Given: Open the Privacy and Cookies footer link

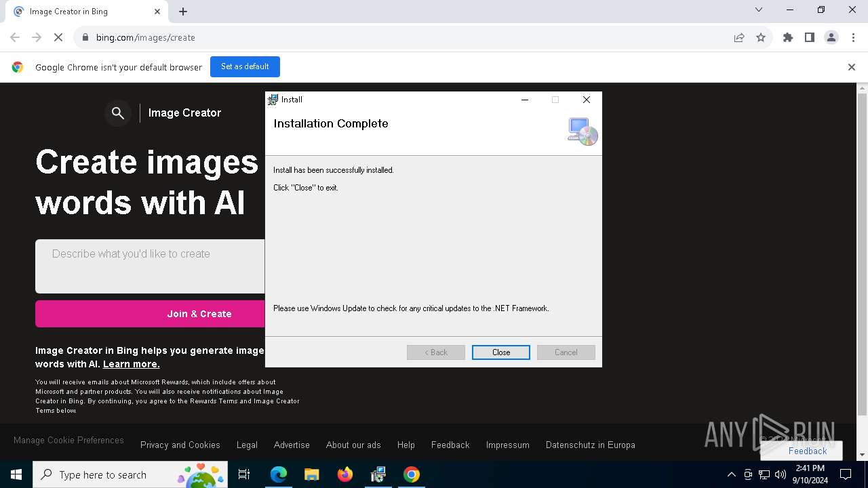Looking at the screenshot, I should coord(180,445).
